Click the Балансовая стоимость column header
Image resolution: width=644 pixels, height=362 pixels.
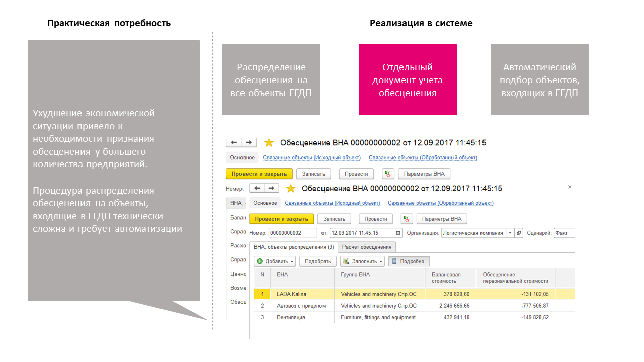pos(451,278)
